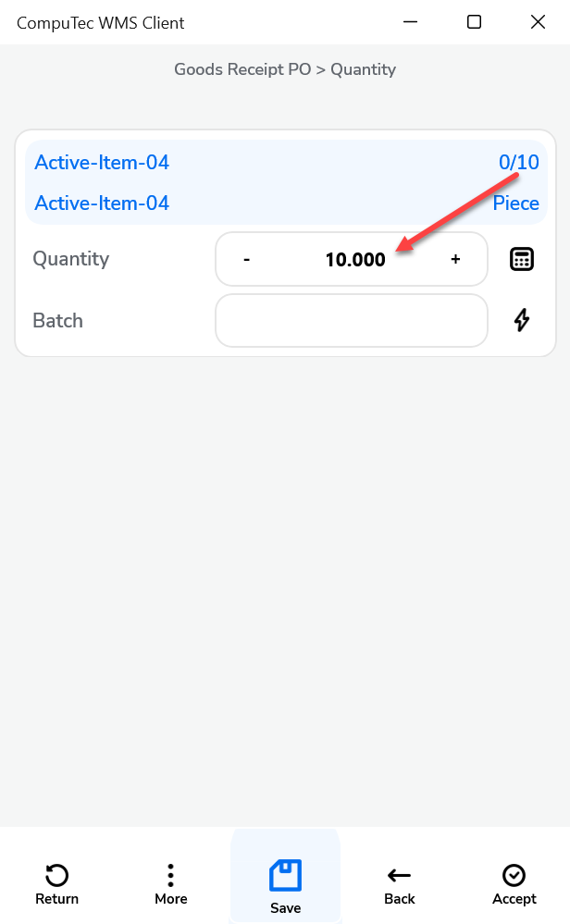The width and height of the screenshot is (570, 924).
Task: Open the More options menu
Action: [170, 884]
